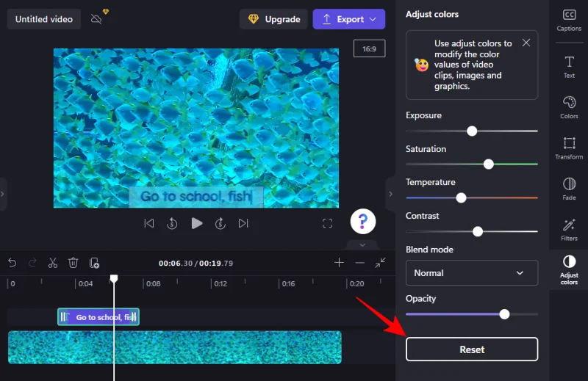The width and height of the screenshot is (588, 381).
Task: Click the Export button
Action: [x=348, y=19]
